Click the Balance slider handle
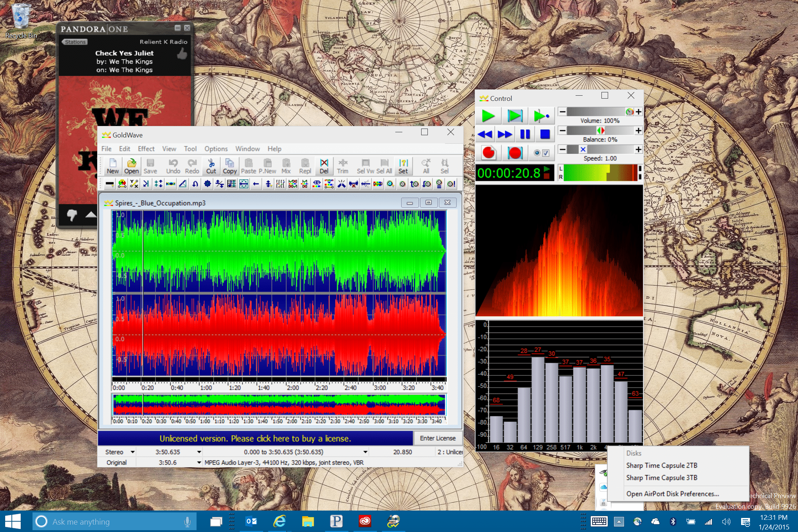The height and width of the screenshot is (532, 798). [x=601, y=130]
